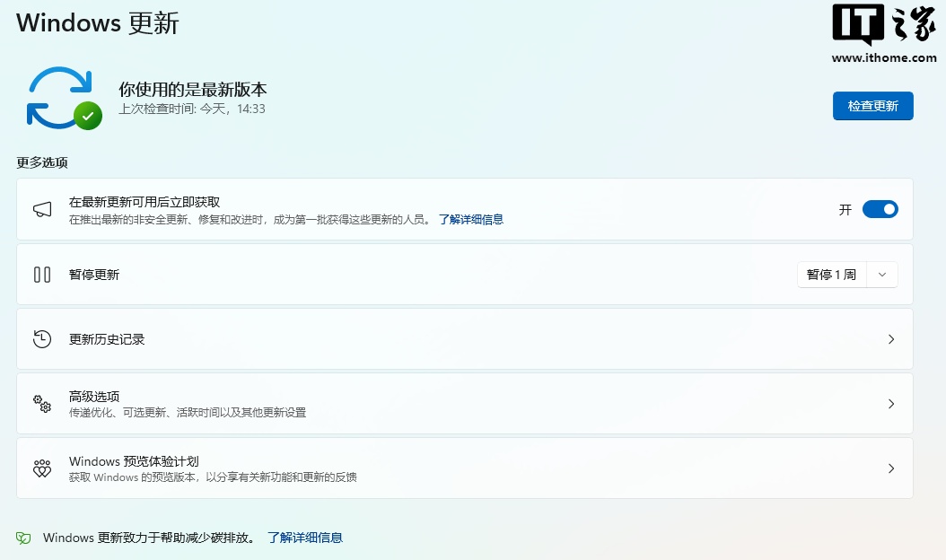This screenshot has width=946, height=560.
Task: Click the gears icon next to 高级选项
Action: 42,404
